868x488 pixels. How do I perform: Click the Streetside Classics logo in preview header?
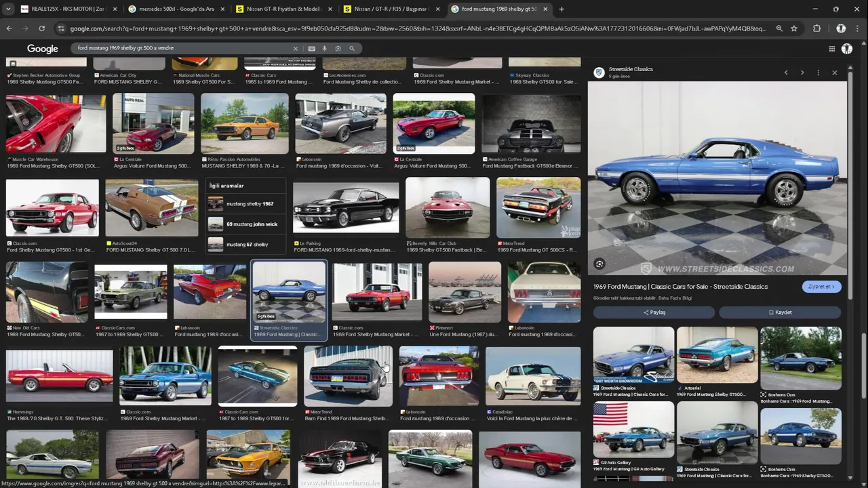point(599,73)
